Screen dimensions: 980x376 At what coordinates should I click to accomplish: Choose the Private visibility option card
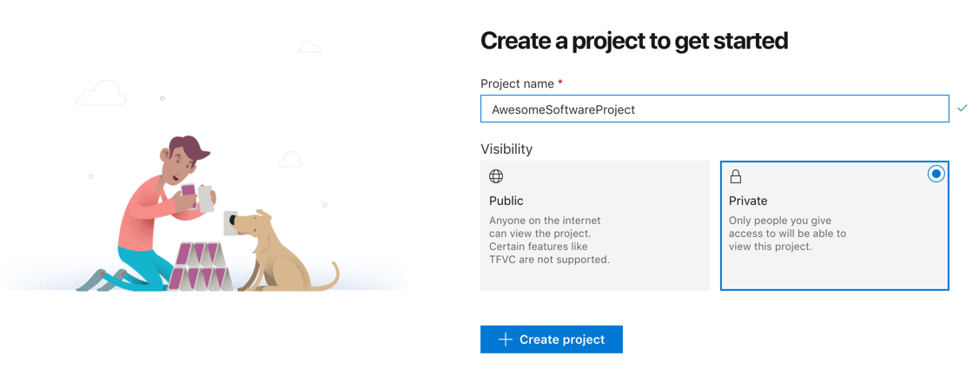tap(834, 226)
